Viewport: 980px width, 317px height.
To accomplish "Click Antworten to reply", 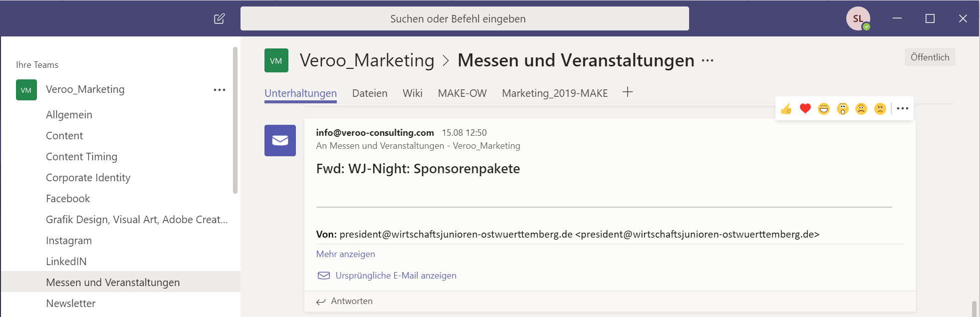I will click(351, 301).
